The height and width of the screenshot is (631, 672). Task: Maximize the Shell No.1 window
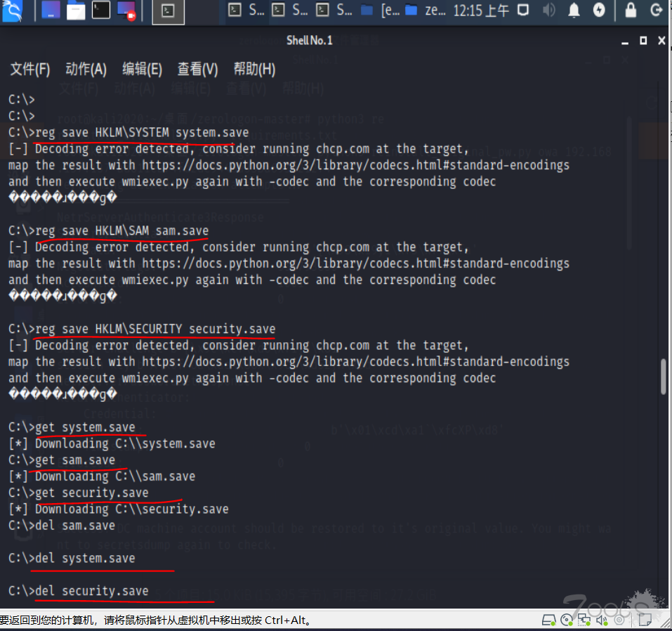click(643, 40)
